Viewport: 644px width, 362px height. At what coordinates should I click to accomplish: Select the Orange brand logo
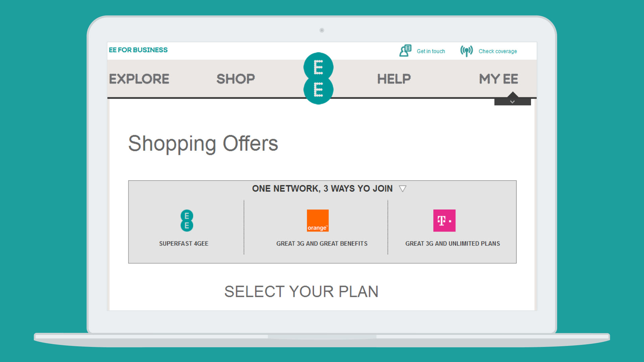[318, 221]
